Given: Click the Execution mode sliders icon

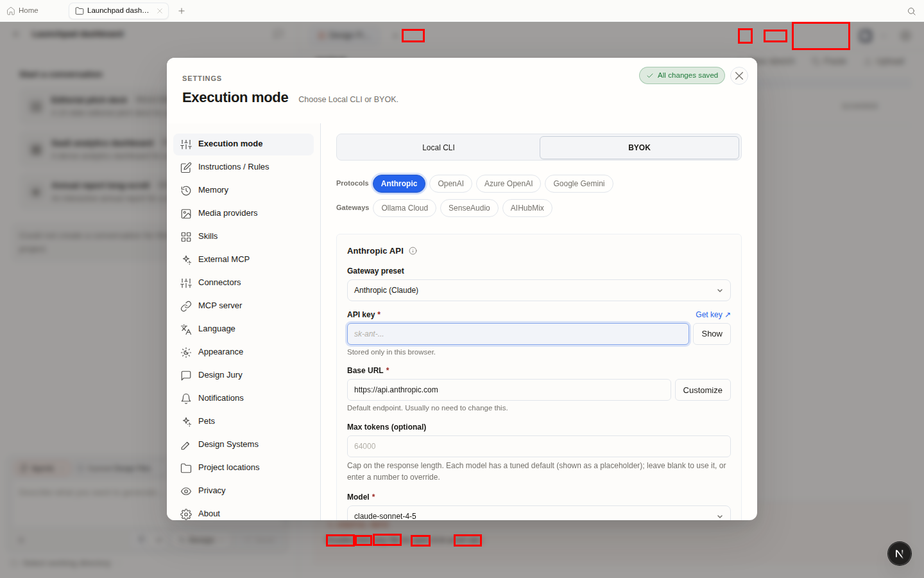Looking at the screenshot, I should pos(186,144).
